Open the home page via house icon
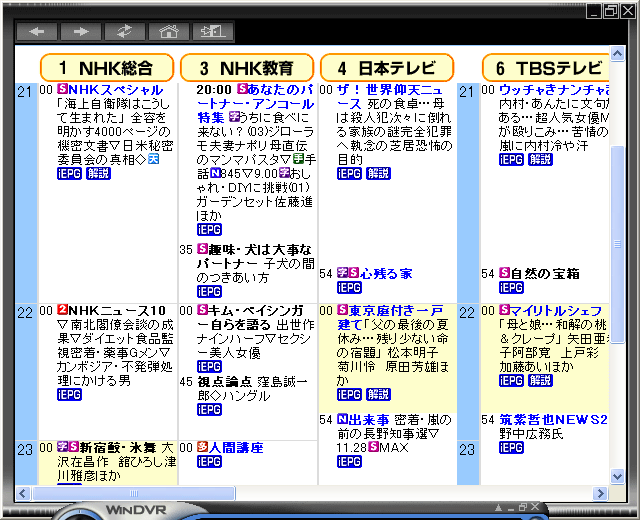This screenshot has height=520, width=640. click(x=169, y=31)
